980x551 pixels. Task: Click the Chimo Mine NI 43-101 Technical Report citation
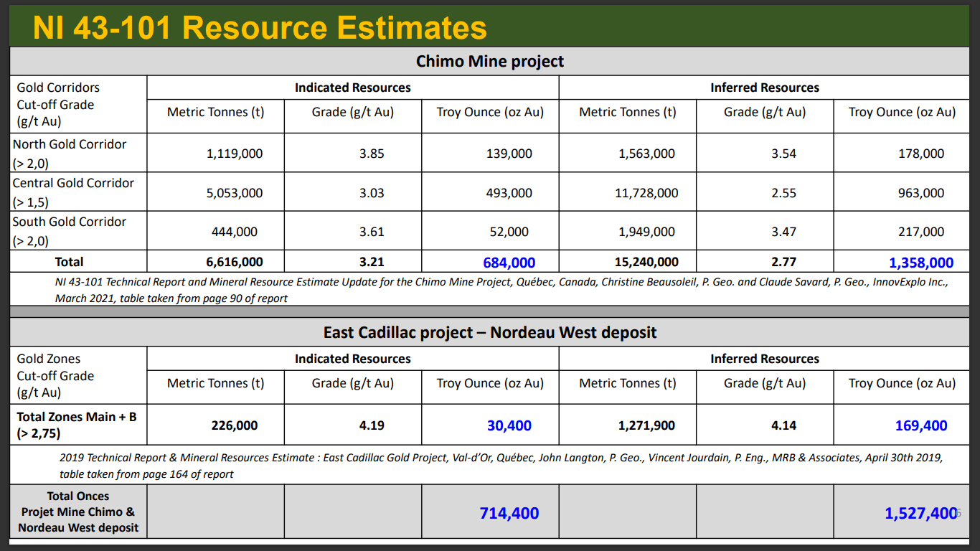coord(501,290)
